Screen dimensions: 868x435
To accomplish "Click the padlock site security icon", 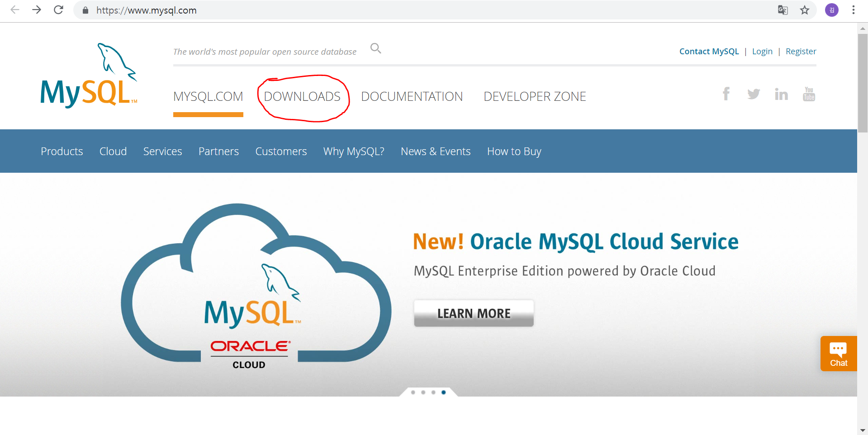I will (85, 10).
